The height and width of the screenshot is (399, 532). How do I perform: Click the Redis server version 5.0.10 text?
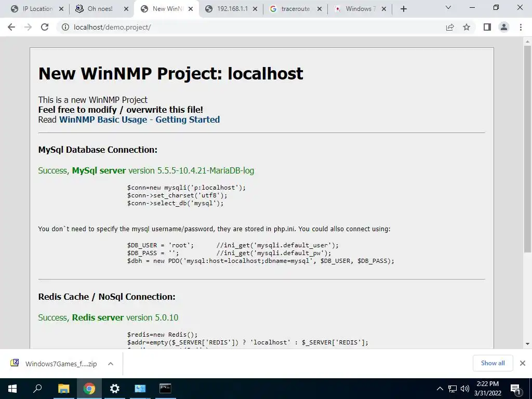pos(108,317)
